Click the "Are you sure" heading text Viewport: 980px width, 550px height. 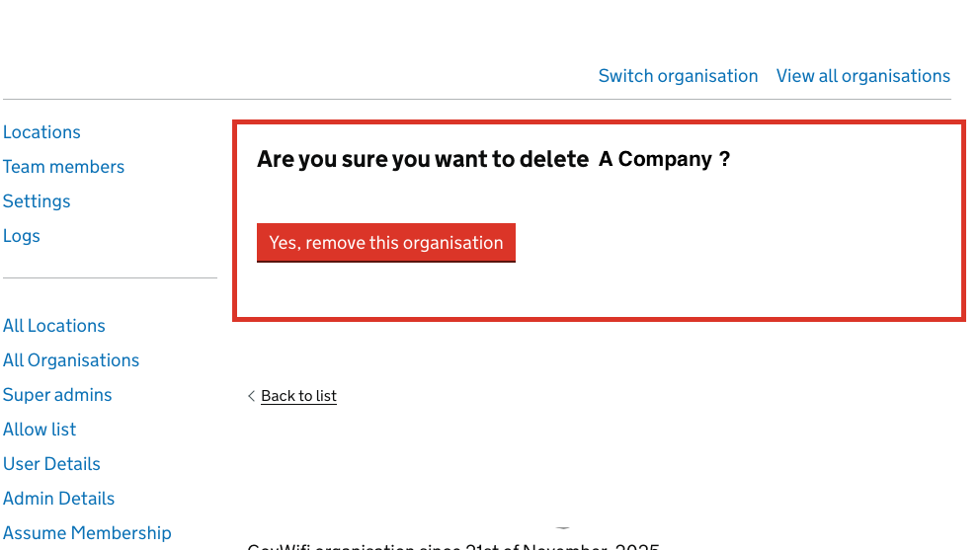pos(415,159)
